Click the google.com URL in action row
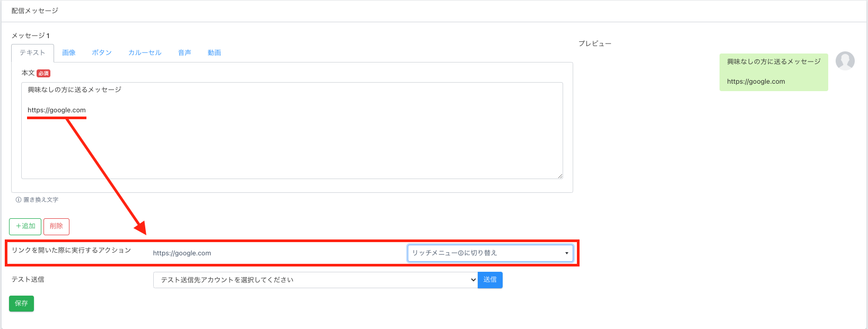Image resolution: width=868 pixels, height=329 pixels. (x=182, y=253)
